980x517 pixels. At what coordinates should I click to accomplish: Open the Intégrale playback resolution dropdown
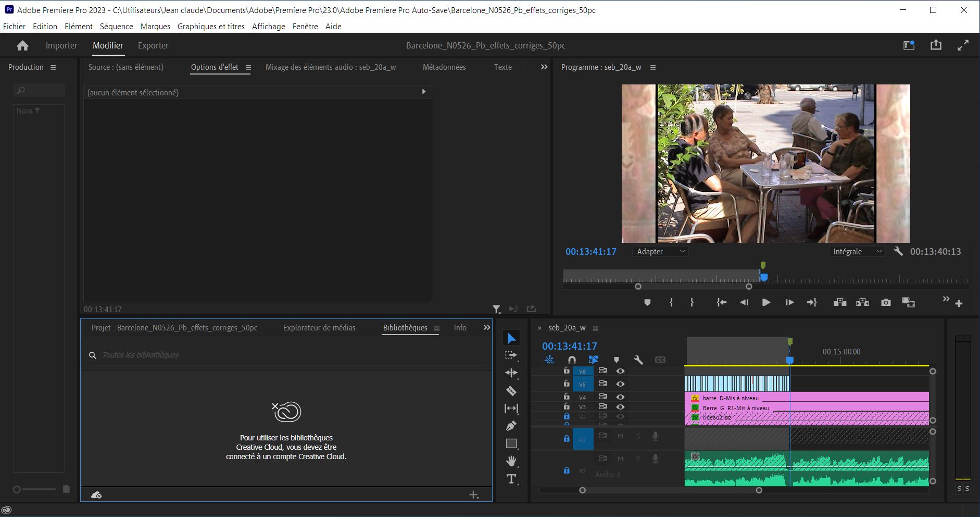(x=857, y=251)
